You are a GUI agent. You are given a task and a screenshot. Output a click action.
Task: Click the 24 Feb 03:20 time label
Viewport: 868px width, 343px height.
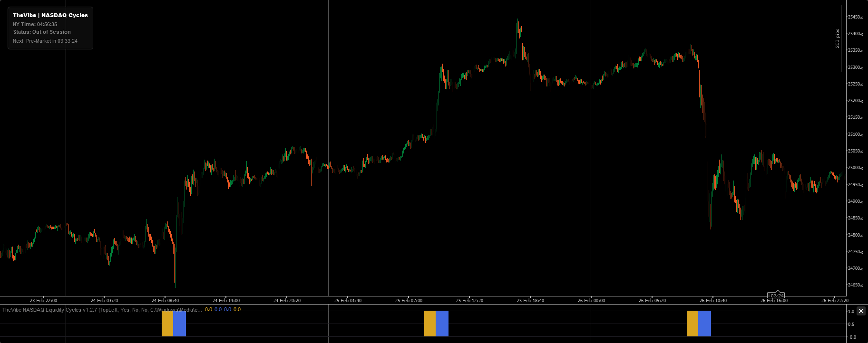(104, 301)
